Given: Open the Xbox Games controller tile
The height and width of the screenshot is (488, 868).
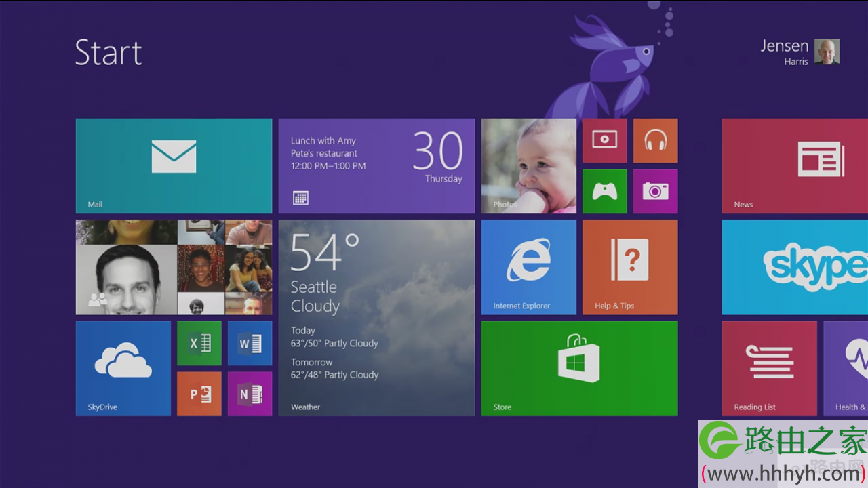Looking at the screenshot, I should point(604,191).
